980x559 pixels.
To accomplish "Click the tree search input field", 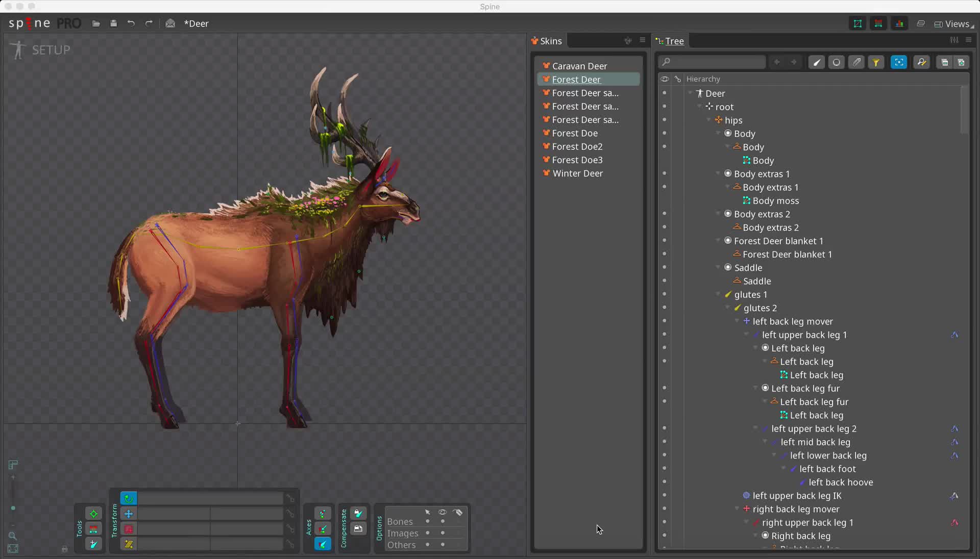I will (x=712, y=62).
